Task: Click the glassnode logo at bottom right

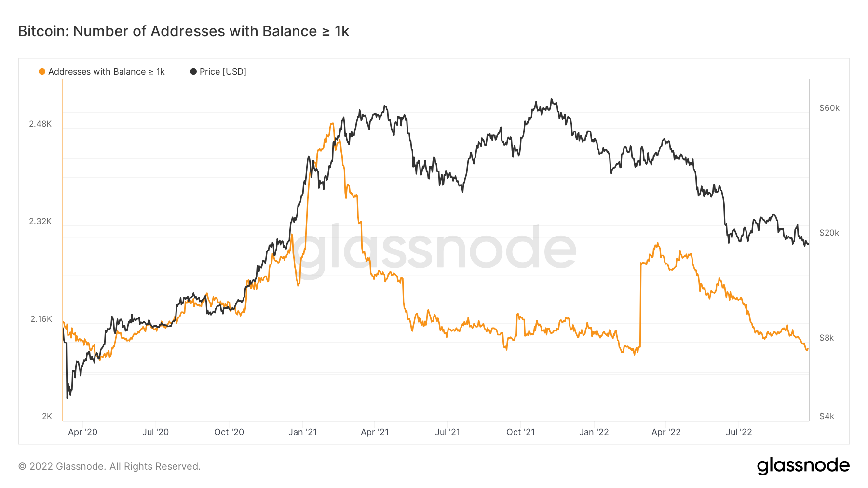Action: [803, 466]
